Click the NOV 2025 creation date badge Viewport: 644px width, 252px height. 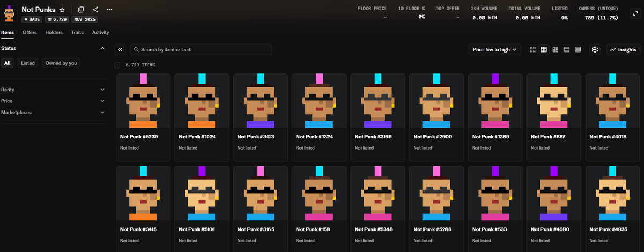[84, 19]
